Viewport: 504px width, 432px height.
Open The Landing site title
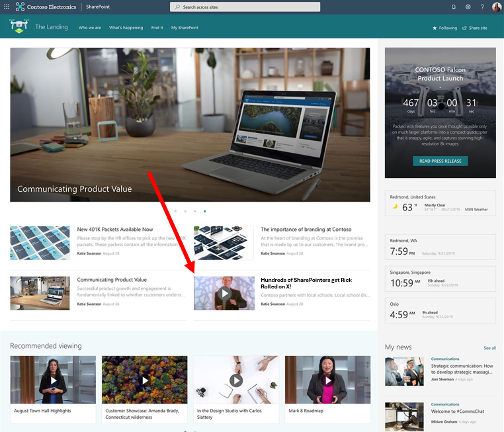tap(52, 27)
